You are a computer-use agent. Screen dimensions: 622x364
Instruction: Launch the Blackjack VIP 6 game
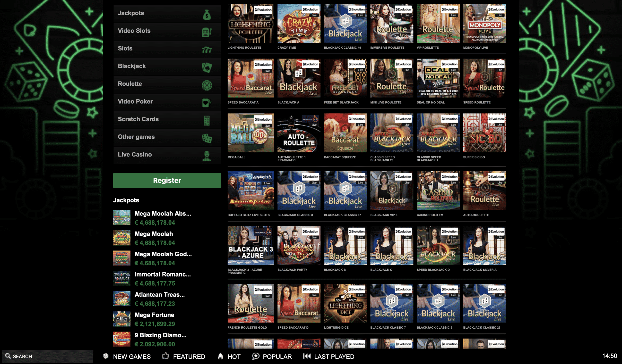[391, 190]
